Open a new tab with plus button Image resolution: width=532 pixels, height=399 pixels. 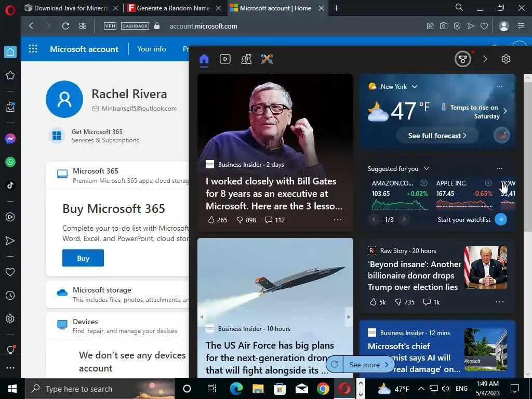336,8
